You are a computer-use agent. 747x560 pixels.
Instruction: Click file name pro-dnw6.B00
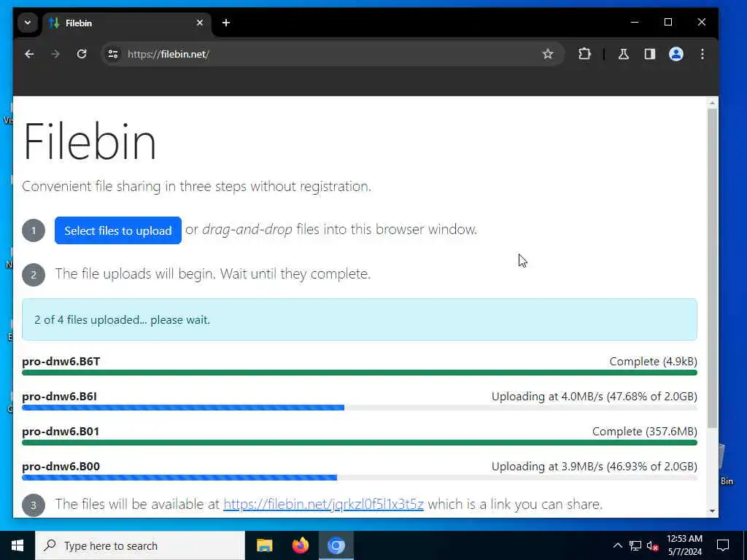[61, 466]
